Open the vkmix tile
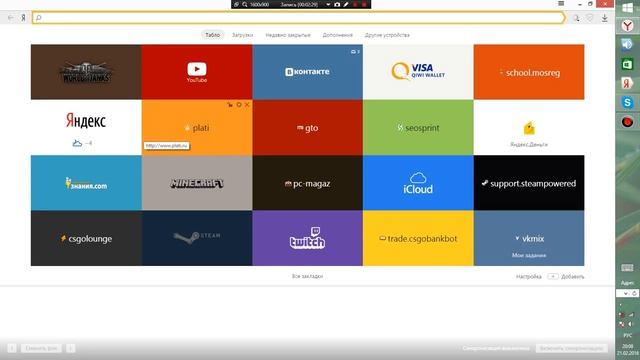This screenshot has width=640, height=360. tap(529, 238)
